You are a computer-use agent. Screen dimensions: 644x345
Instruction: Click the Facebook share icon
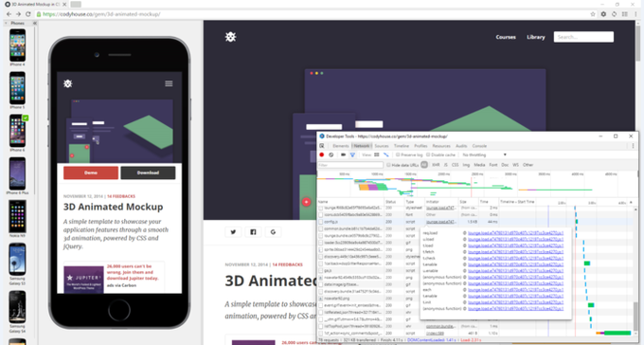pos(253,232)
